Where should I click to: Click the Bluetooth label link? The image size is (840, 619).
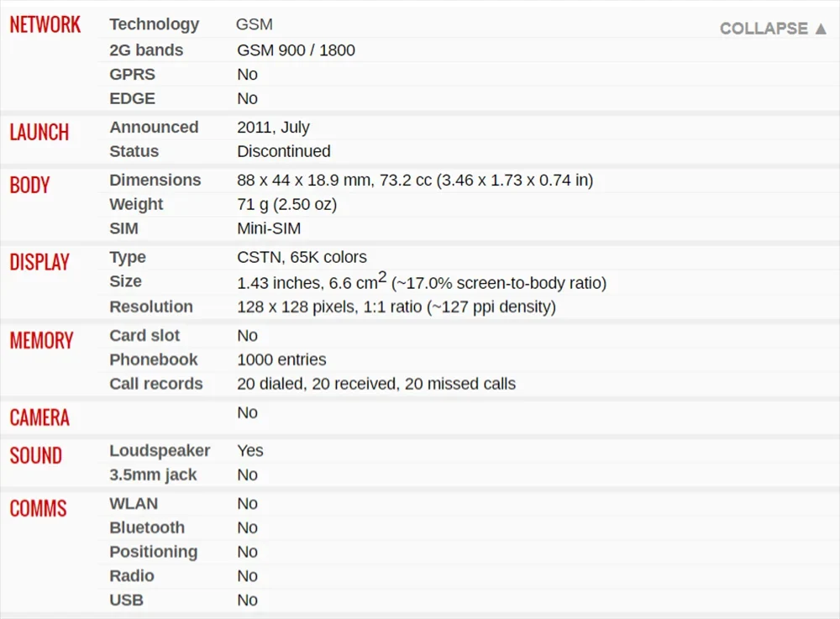(147, 528)
